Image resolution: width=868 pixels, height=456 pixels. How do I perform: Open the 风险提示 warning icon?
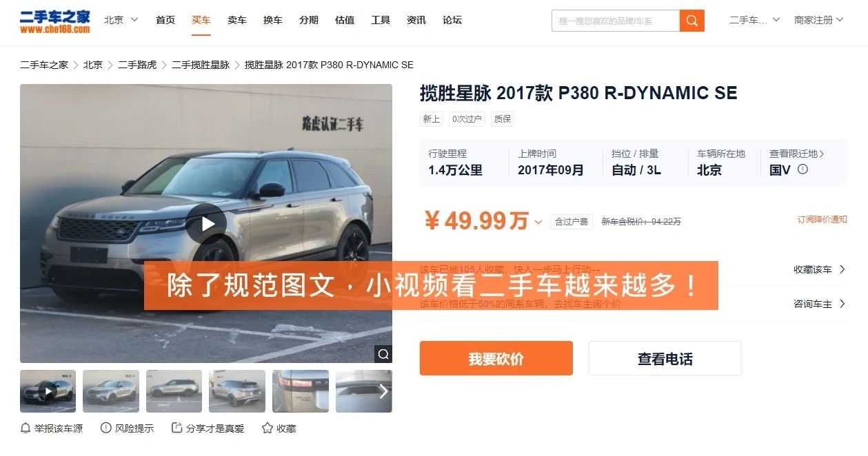tap(106, 428)
